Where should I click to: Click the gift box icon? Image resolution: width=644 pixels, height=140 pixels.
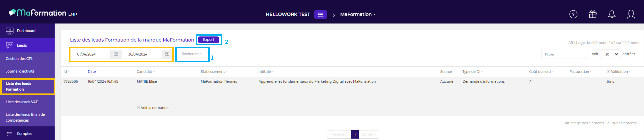[592, 14]
